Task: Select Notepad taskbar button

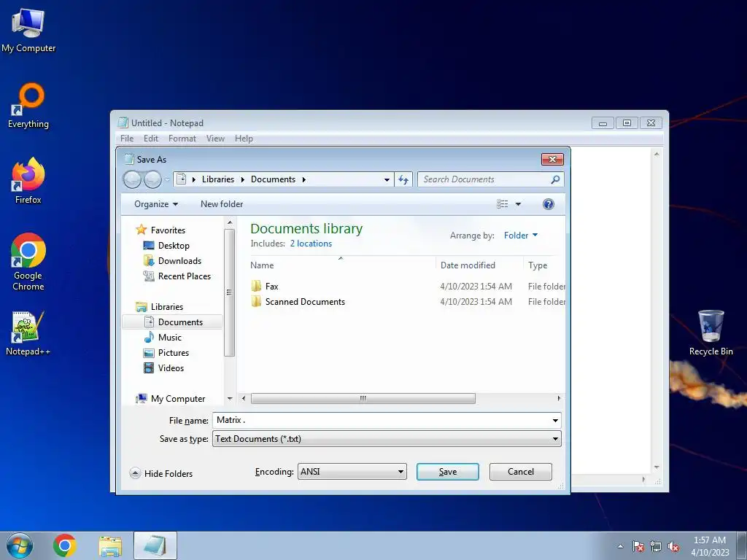Action: (155, 545)
